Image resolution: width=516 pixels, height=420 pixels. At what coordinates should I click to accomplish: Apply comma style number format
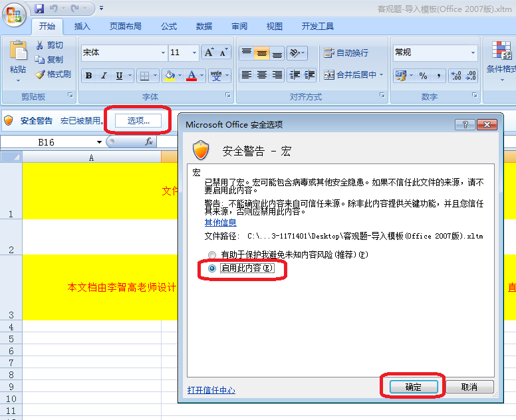[439, 76]
